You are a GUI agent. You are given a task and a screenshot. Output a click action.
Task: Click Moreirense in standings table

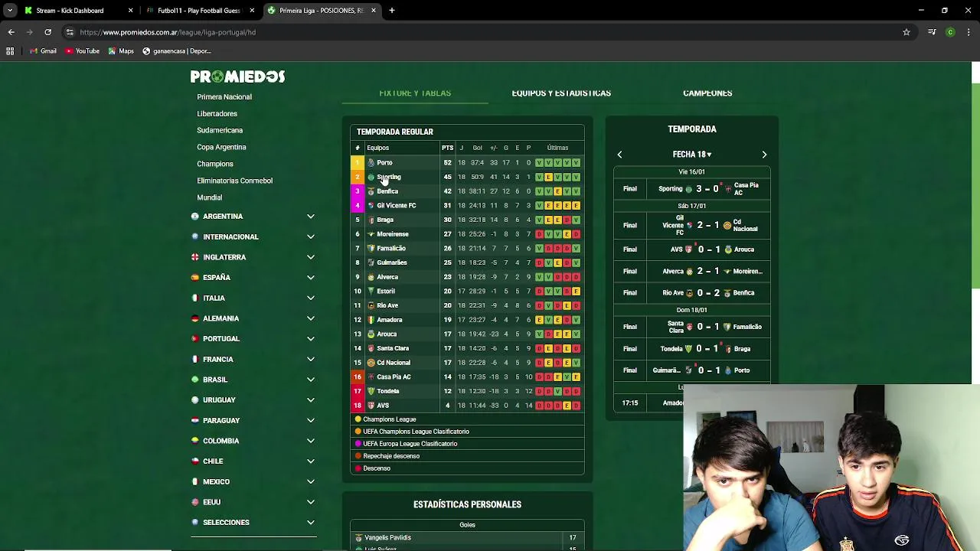tap(393, 234)
